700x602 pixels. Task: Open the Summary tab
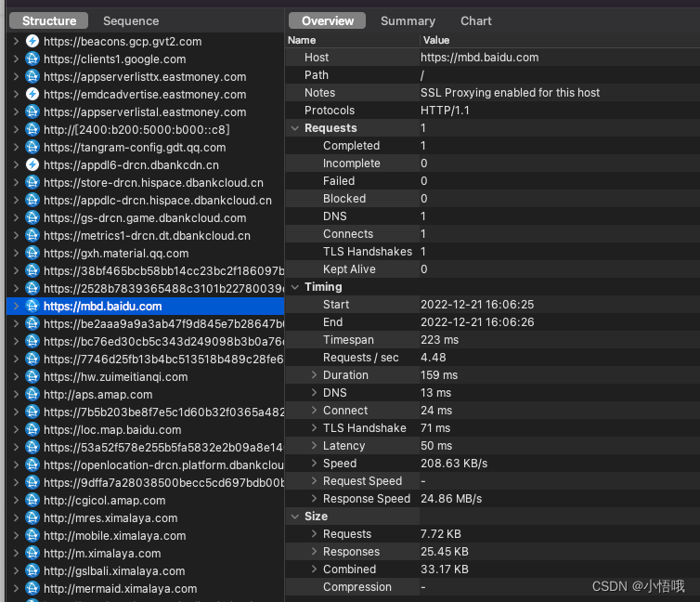[x=408, y=21]
